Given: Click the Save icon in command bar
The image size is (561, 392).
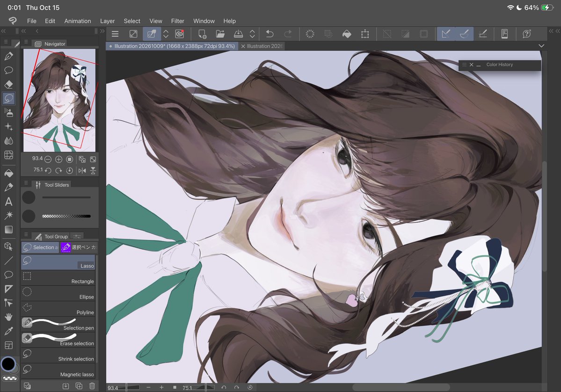Looking at the screenshot, I should pos(238,34).
